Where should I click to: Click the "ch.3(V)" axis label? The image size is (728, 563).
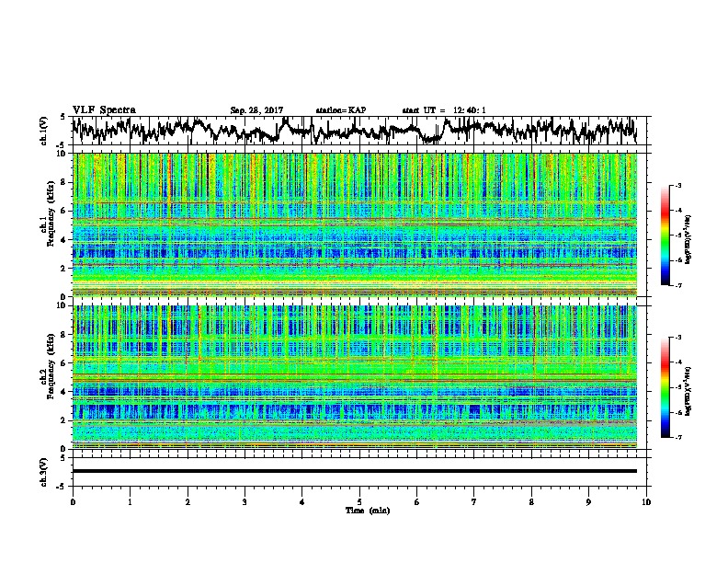click(43, 472)
